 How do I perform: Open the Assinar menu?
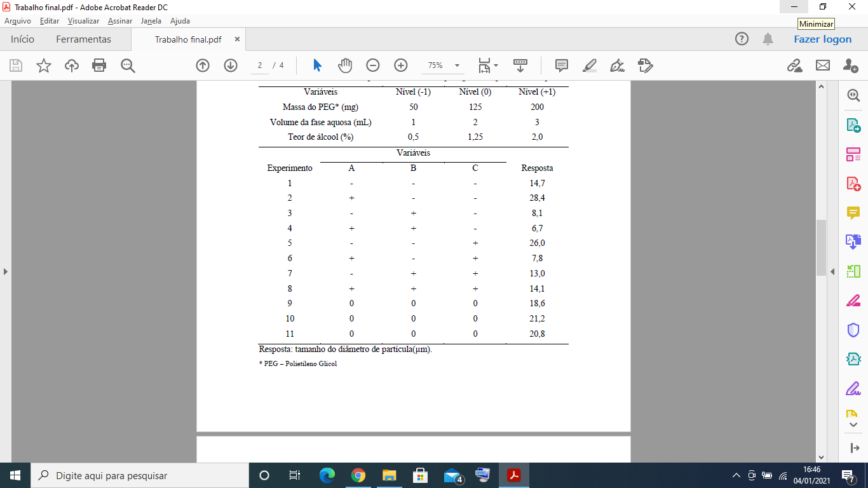[x=120, y=21]
